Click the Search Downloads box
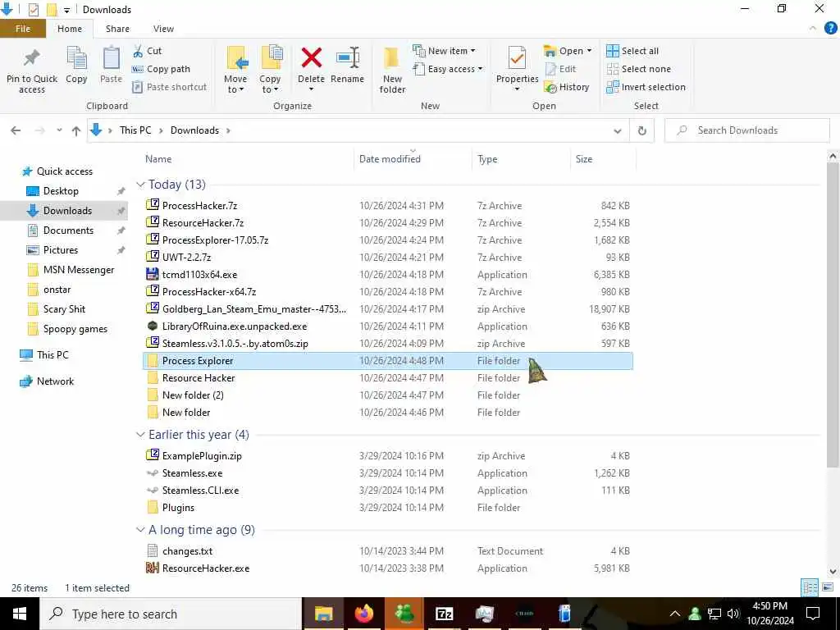Viewport: 840px width, 630px height. point(746,130)
